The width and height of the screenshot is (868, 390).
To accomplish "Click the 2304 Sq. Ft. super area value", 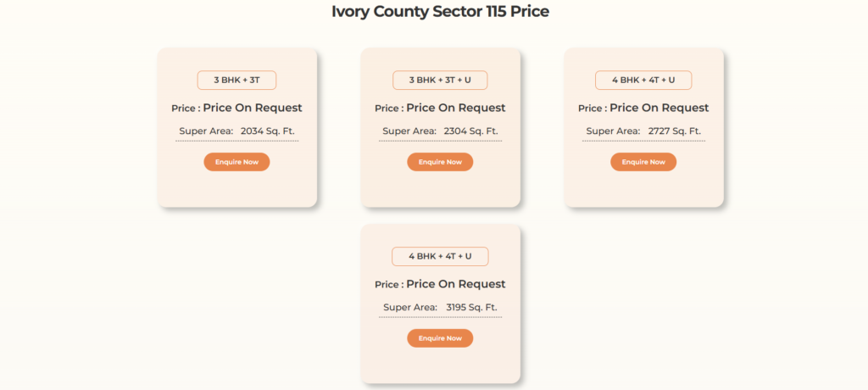I will (471, 131).
